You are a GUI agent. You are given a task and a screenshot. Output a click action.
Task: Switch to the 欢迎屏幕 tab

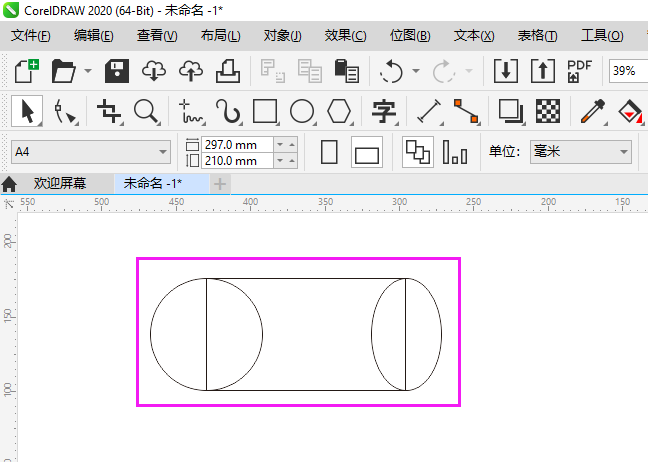tap(60, 183)
